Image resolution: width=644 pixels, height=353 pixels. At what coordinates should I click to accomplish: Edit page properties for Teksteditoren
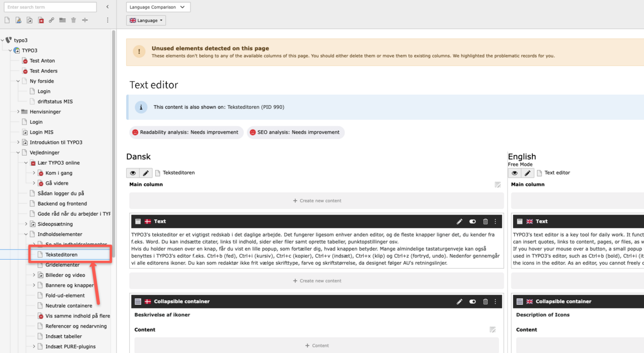(145, 173)
